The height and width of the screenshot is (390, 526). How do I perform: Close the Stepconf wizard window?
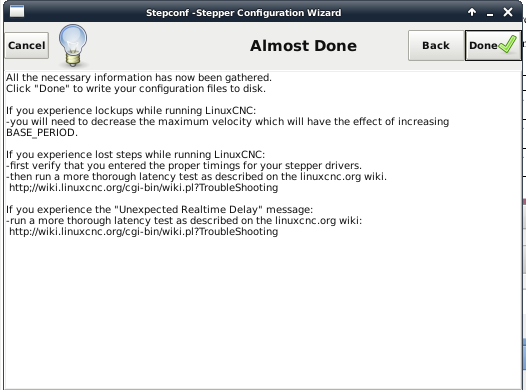508,12
